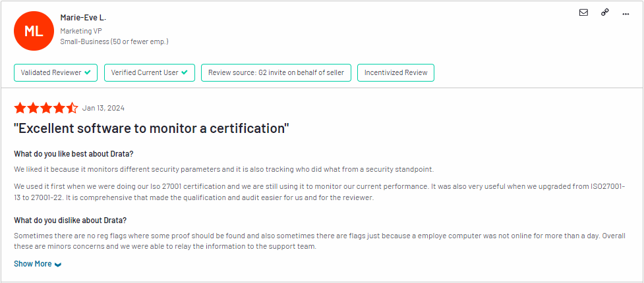Click the Jan 13, 2024 review date
644x283 pixels.
tap(103, 109)
